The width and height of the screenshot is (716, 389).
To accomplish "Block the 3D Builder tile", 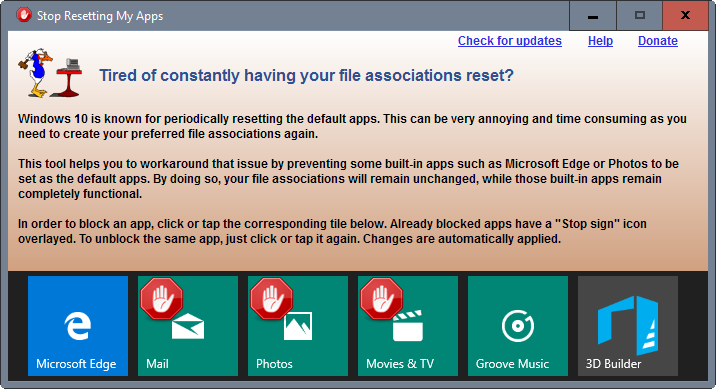I will pyautogui.click(x=628, y=326).
